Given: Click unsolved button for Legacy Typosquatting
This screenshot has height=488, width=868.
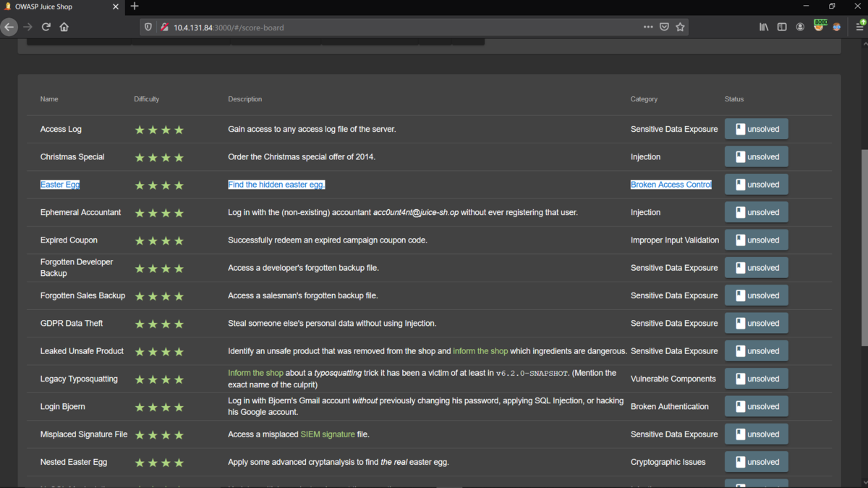Looking at the screenshot, I should click(756, 379).
